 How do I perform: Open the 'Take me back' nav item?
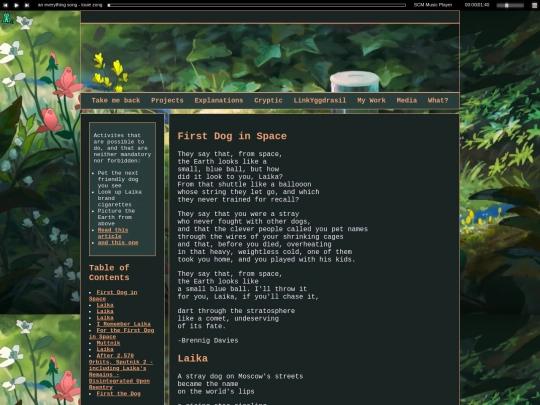(116, 101)
